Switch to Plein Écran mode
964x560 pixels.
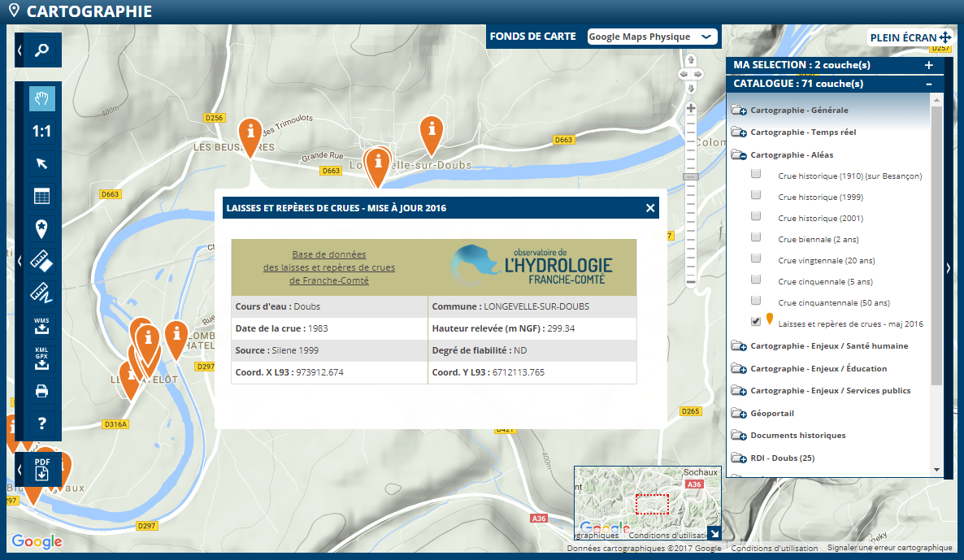tap(910, 37)
